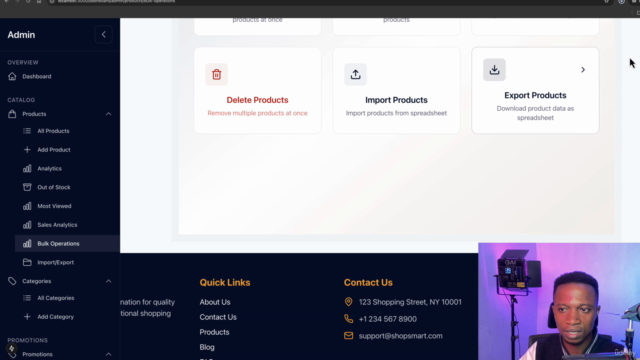The height and width of the screenshot is (360, 640).
Task: Open Most Viewed page
Action: coord(54,206)
